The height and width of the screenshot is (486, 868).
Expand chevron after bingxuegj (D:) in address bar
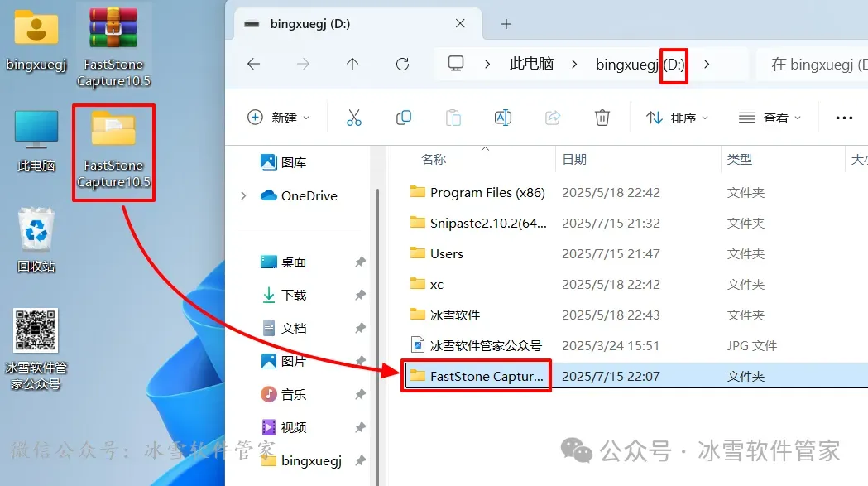tap(707, 65)
